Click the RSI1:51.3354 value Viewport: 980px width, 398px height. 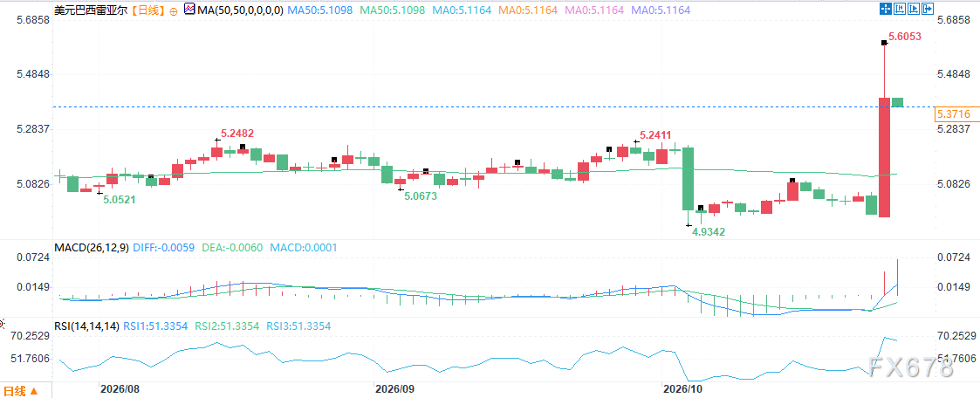coord(157,326)
